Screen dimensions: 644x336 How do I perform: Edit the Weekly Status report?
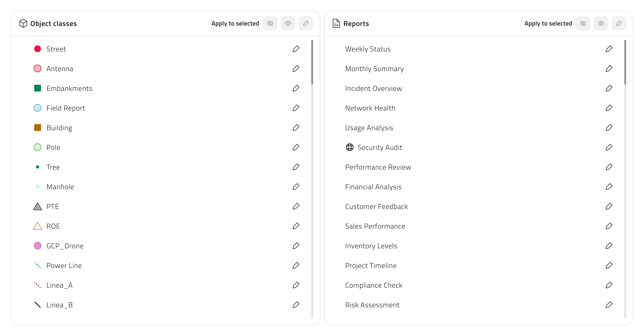(609, 49)
